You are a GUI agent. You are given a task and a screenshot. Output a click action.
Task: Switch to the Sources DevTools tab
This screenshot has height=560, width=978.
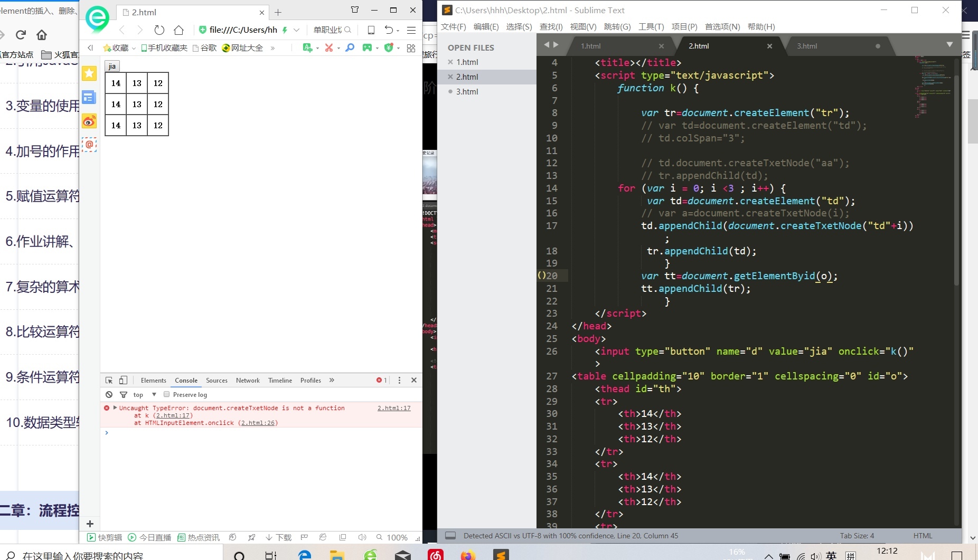[217, 380]
